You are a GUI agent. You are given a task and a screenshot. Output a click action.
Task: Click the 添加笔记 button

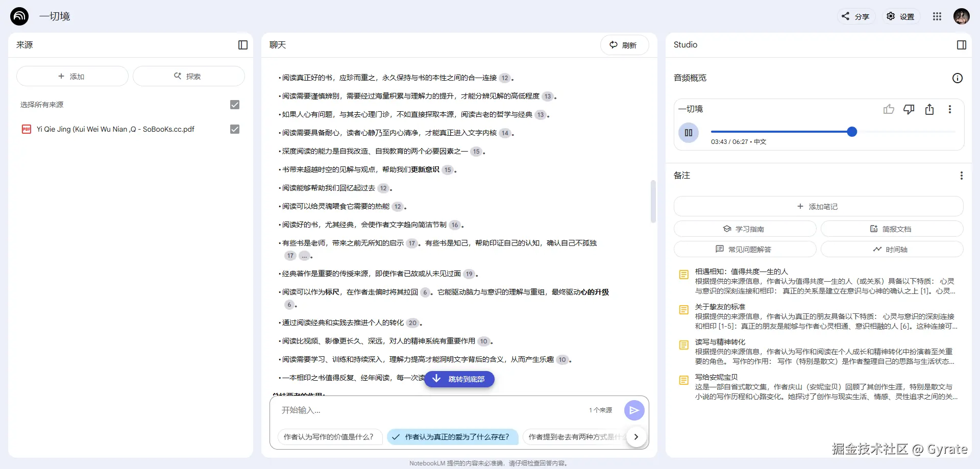tap(819, 206)
